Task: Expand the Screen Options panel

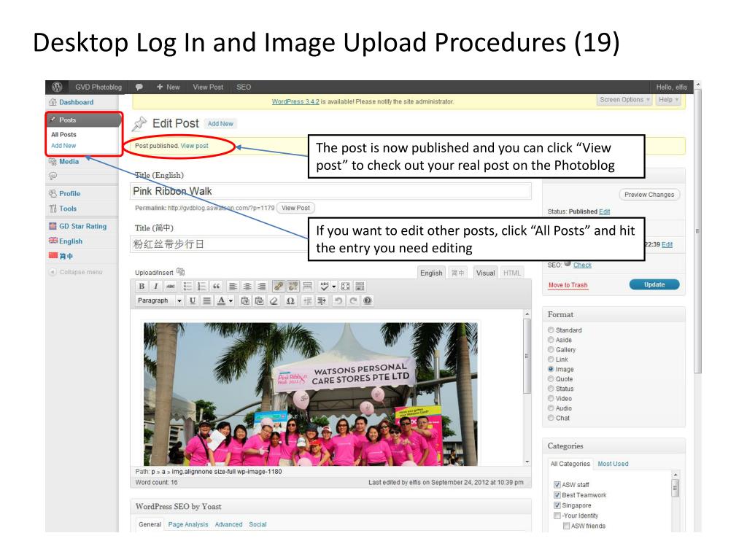Action: [624, 99]
